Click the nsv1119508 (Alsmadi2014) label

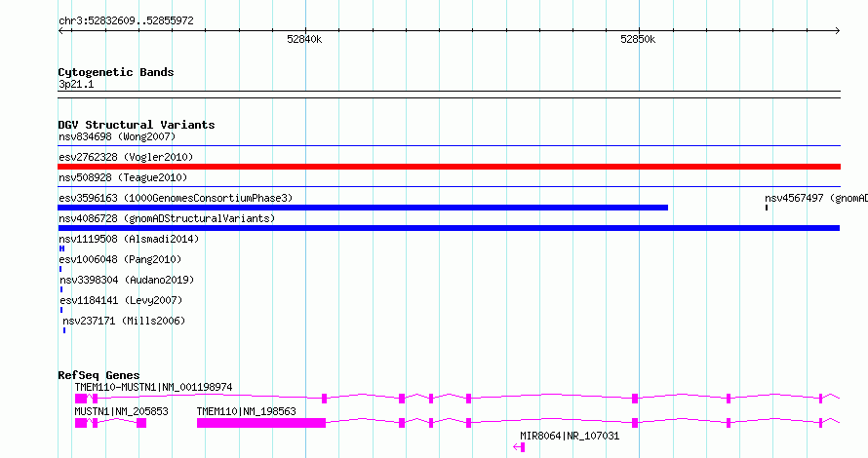coord(129,239)
